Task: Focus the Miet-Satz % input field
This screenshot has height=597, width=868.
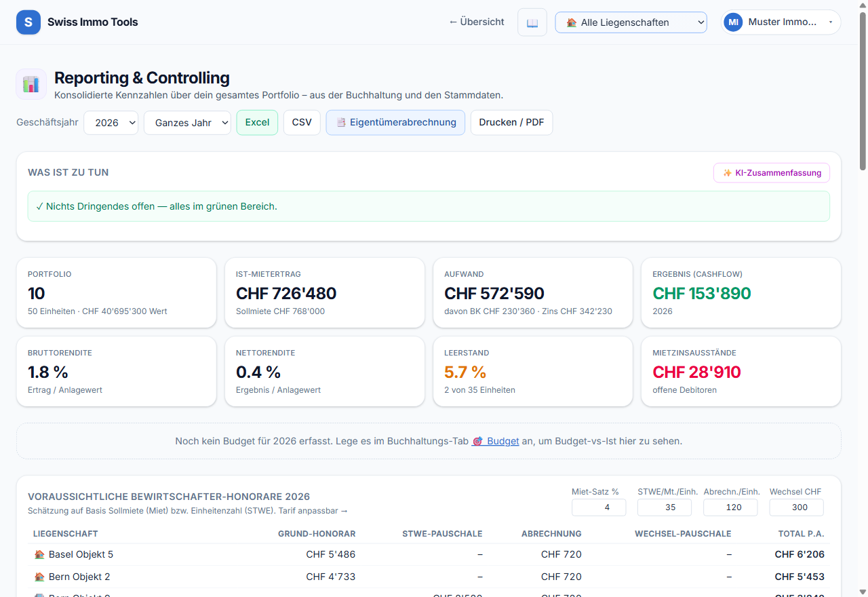Action: coord(599,507)
